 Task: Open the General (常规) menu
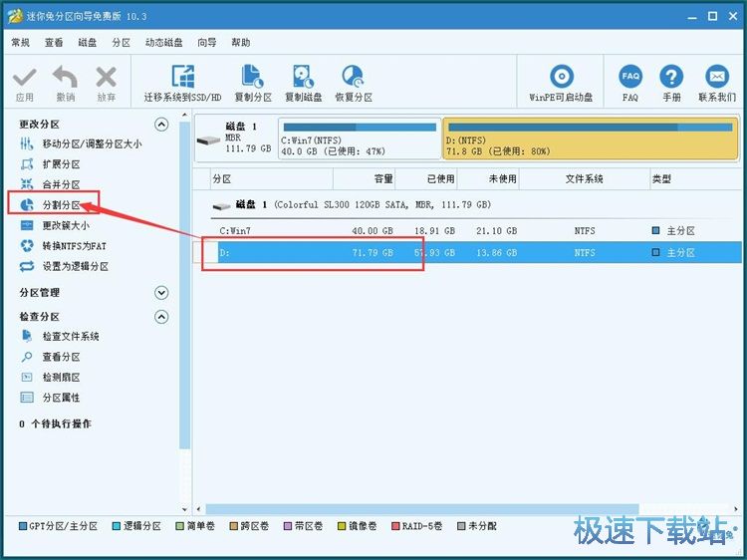click(x=21, y=43)
